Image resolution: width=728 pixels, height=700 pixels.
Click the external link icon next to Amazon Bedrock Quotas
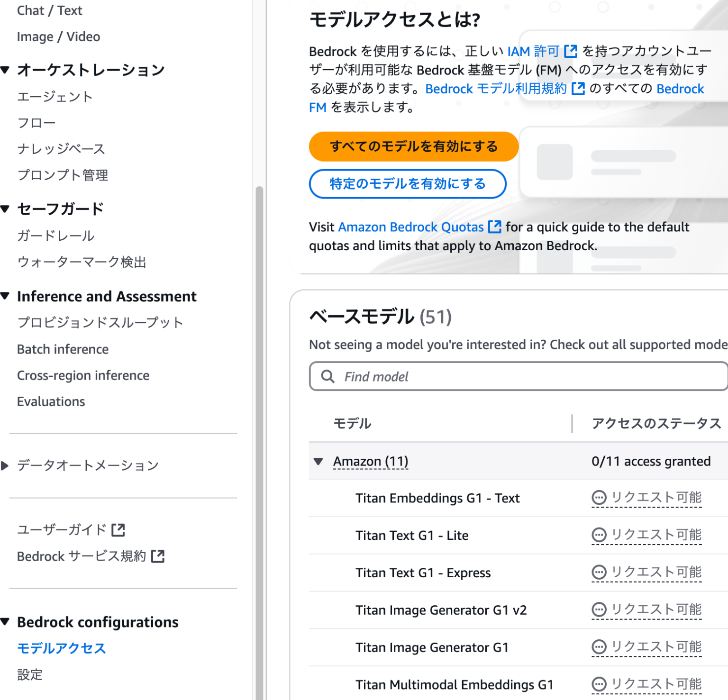pos(494,227)
